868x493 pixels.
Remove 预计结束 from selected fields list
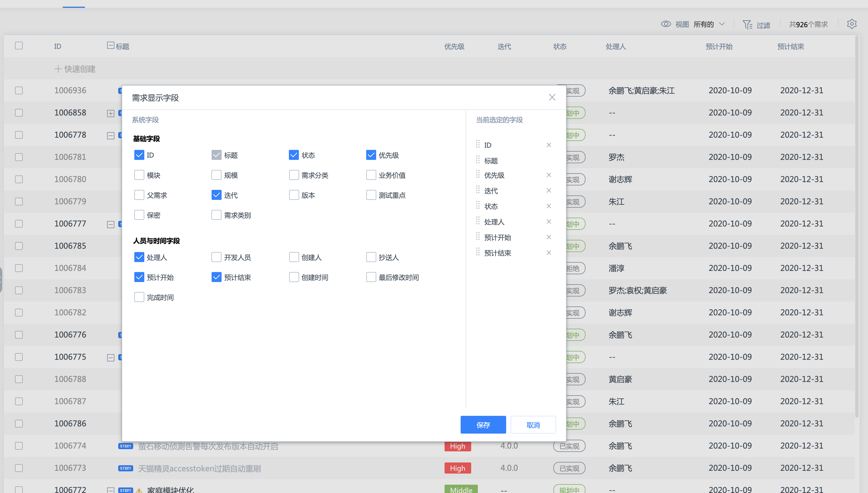pyautogui.click(x=549, y=253)
